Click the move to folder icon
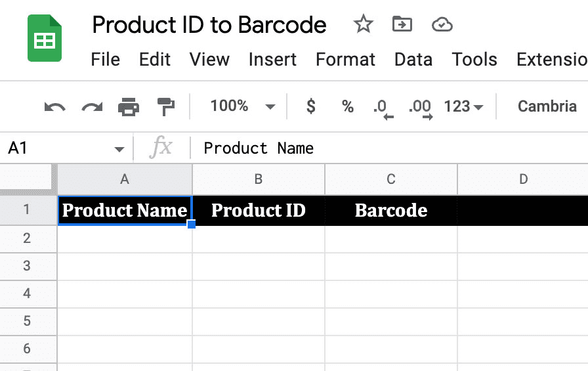The image size is (588, 371). [402, 24]
